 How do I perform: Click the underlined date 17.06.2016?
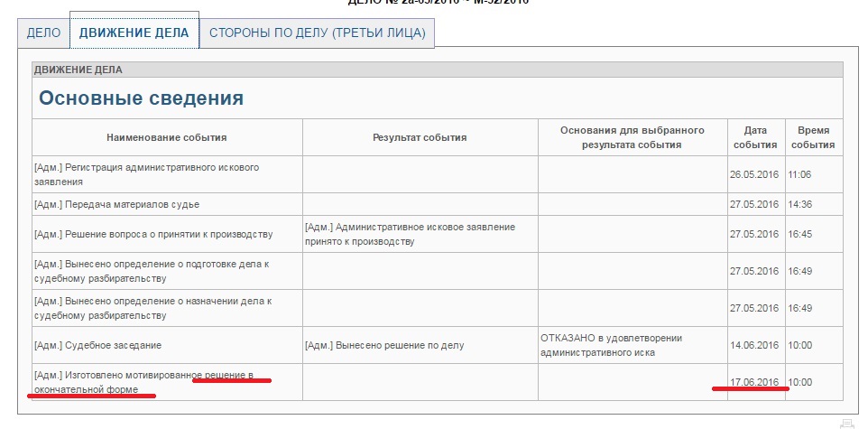(x=754, y=382)
